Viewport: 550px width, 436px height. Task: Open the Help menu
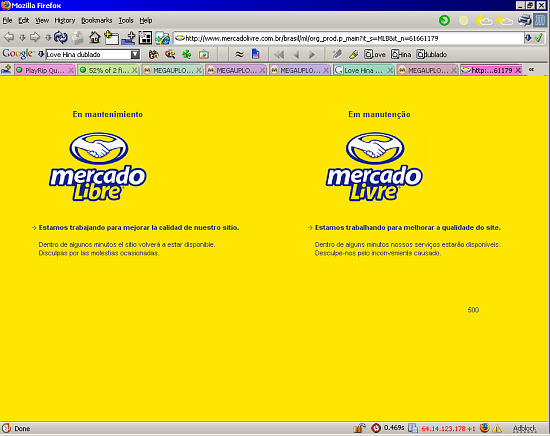[x=146, y=20]
